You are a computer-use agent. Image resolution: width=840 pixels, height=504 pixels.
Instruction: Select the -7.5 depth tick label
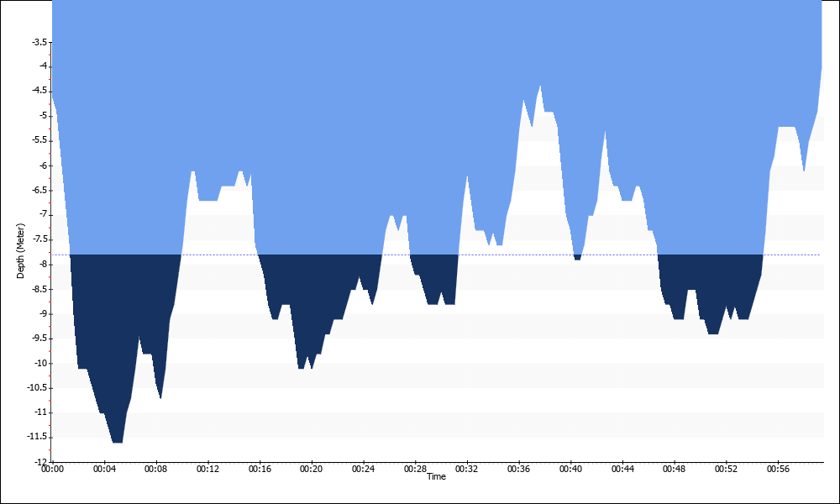[x=39, y=239]
